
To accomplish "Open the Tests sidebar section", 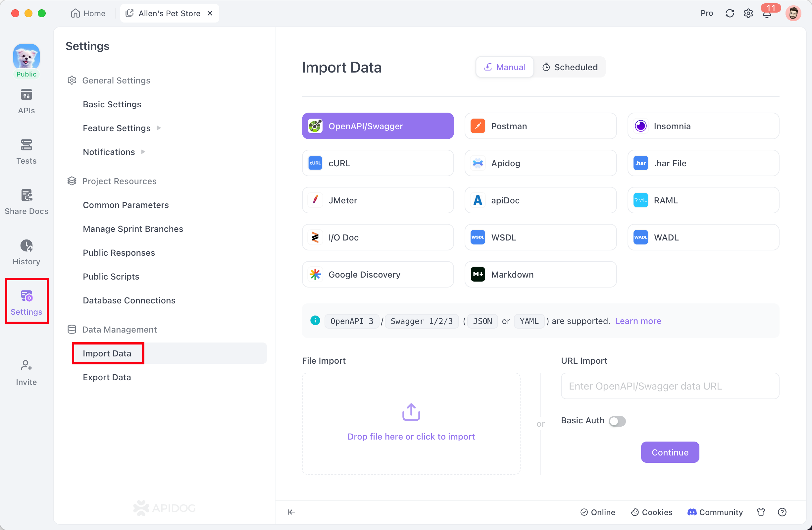I will coord(26,151).
